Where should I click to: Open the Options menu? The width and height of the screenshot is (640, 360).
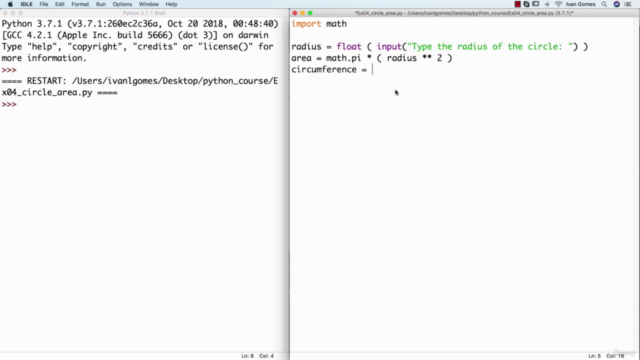(x=122, y=4)
